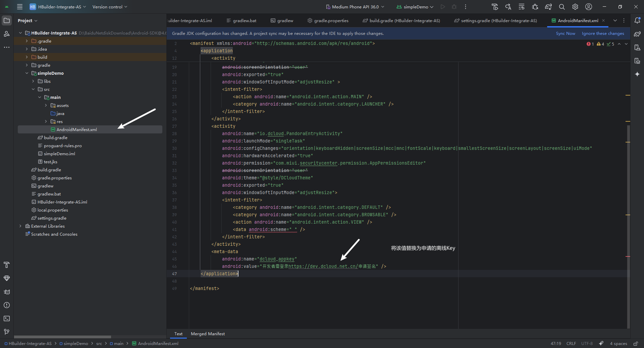Open the Git version control tool window
The width and height of the screenshot is (644, 348).
(x=7, y=332)
